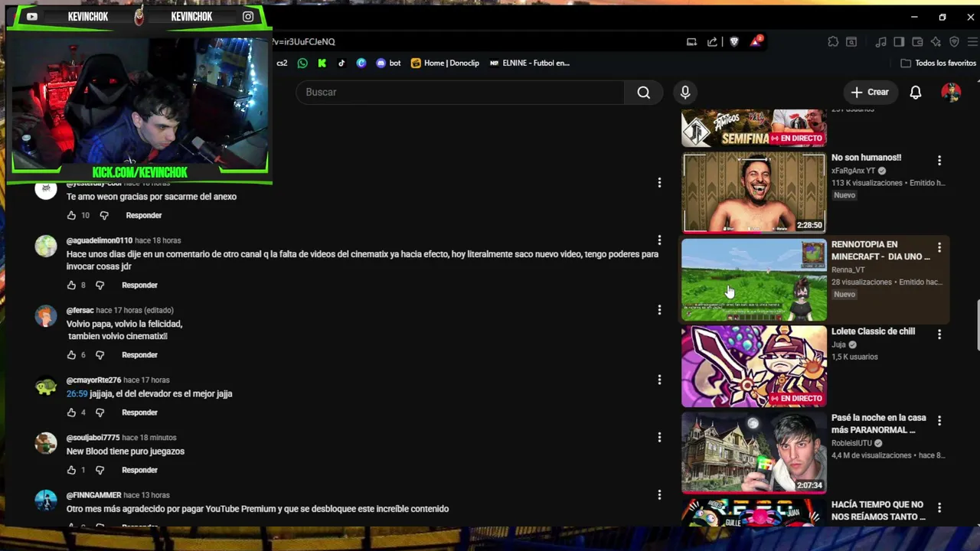Dislike the @aguadelimon0110 comment
This screenshot has width=980, height=551.
coord(100,285)
